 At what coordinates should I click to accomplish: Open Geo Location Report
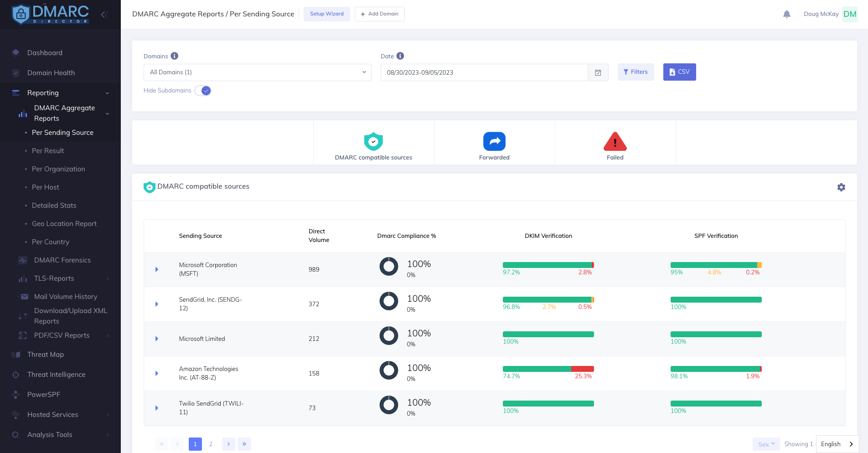click(64, 224)
